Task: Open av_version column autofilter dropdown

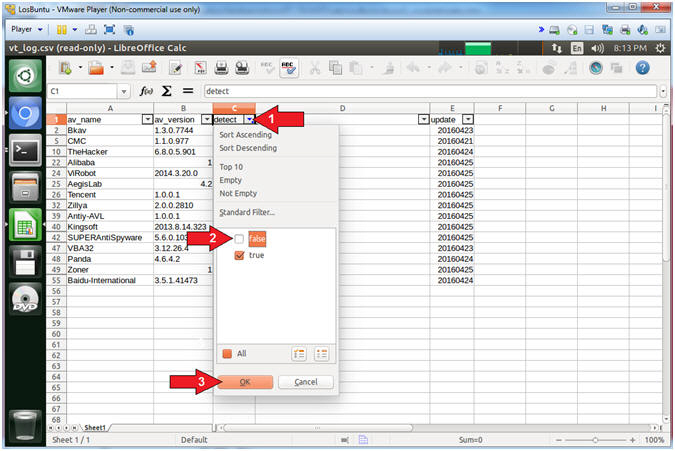Action: click(207, 119)
